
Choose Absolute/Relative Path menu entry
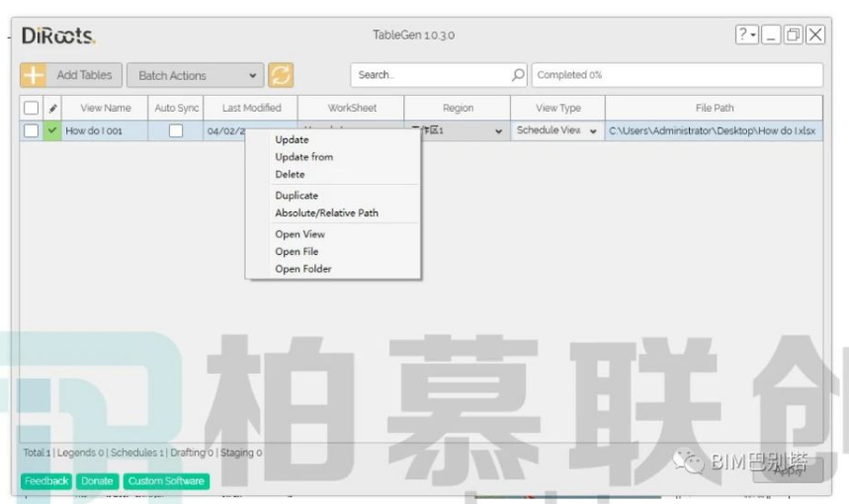(326, 212)
